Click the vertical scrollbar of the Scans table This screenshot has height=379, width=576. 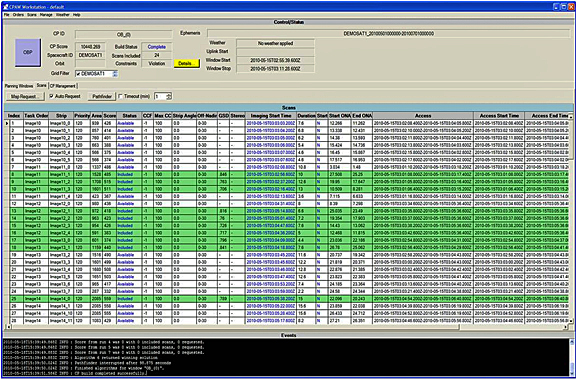click(x=571, y=219)
